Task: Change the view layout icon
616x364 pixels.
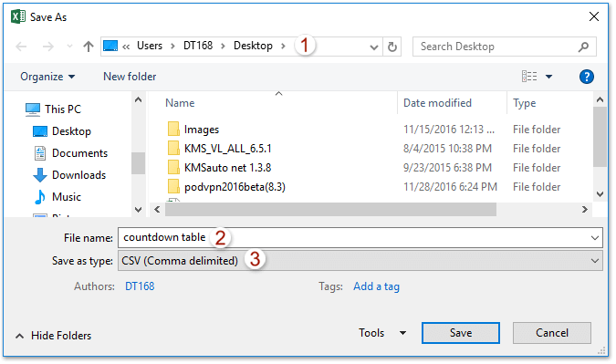Action: click(529, 77)
